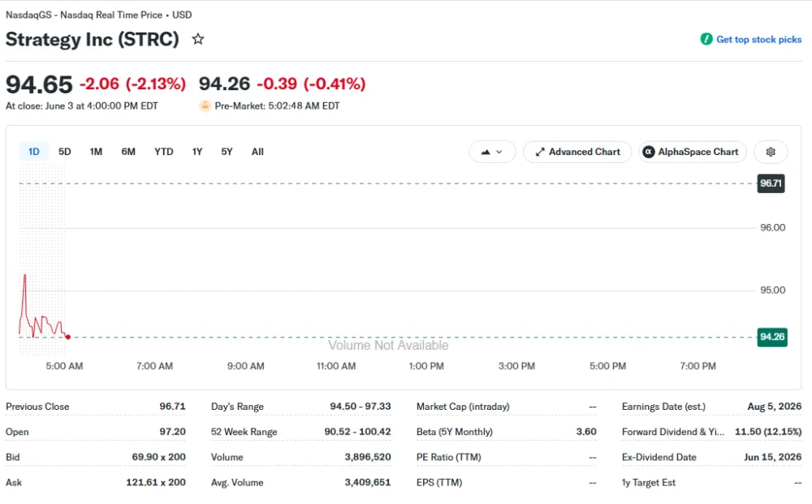
Task: Click the EPS (TTM) label
Action: click(x=439, y=482)
